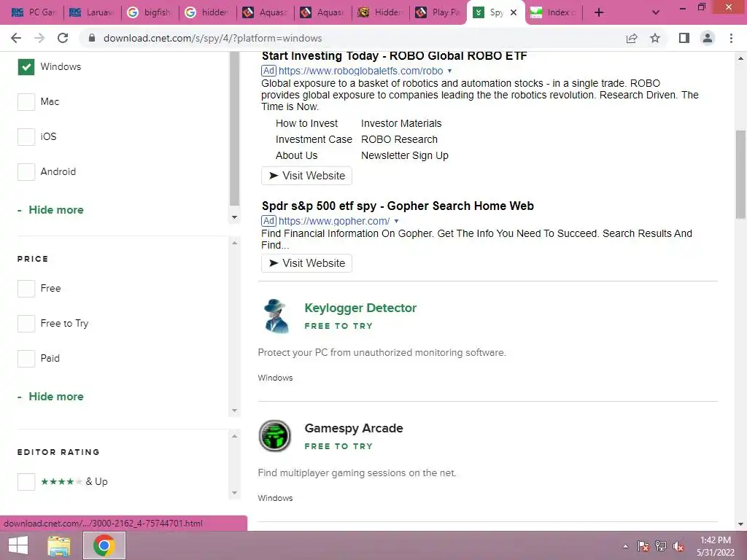The width and height of the screenshot is (747, 560).
Task: Click the platform filter list scrollbar thumb
Action: point(234,128)
